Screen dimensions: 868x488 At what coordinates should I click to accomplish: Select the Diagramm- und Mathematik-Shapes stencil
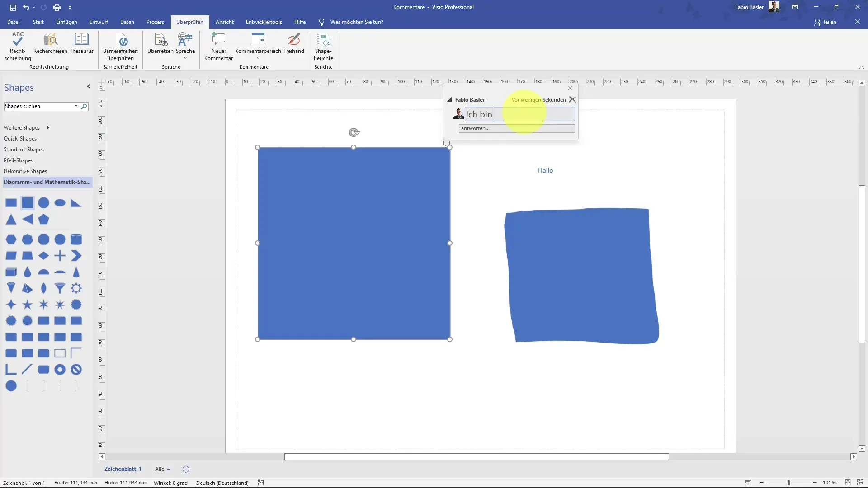[47, 182]
